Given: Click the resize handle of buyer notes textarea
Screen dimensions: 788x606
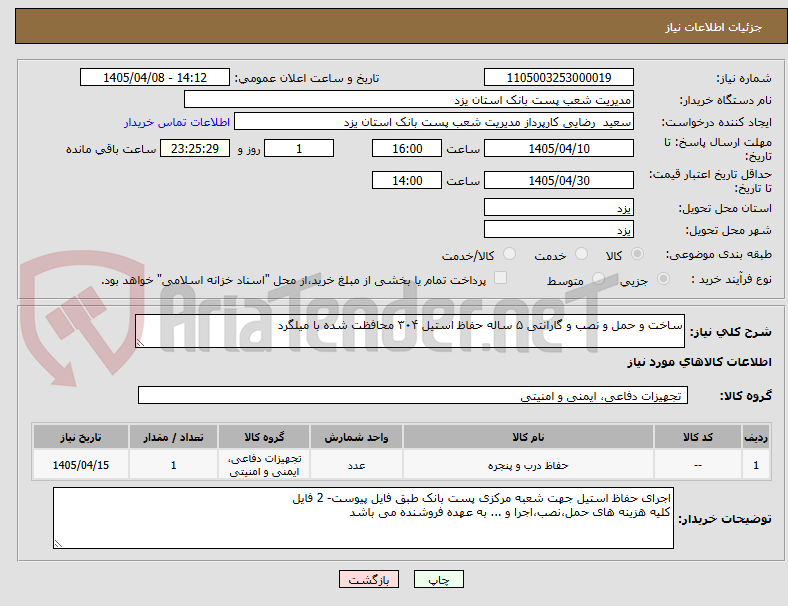Looking at the screenshot, I should [58, 544].
